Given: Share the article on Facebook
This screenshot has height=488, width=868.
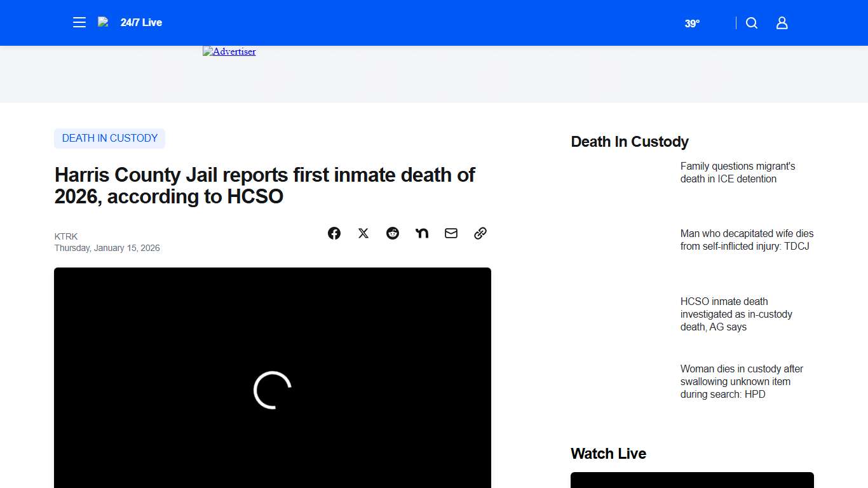Looking at the screenshot, I should pos(334,233).
